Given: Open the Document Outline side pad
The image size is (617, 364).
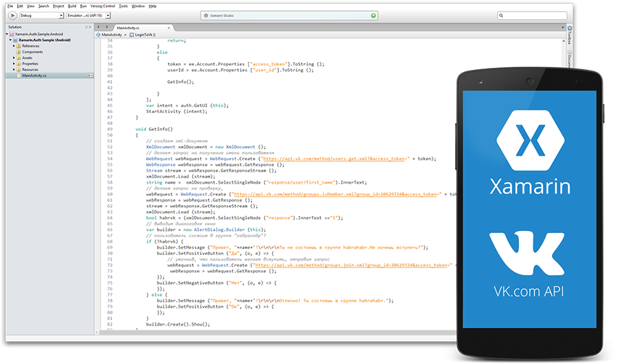Looking at the screenshot, I should click(x=570, y=59).
